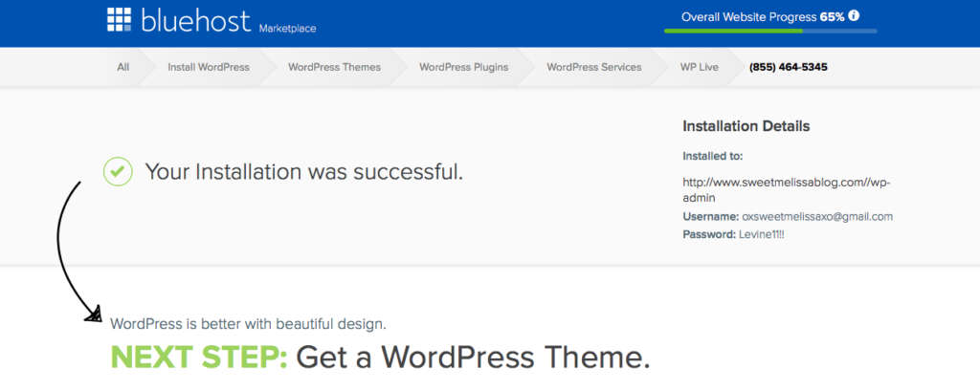The height and width of the screenshot is (391, 980).
Task: Click the bluehost wordmark in header
Action: [x=195, y=21]
